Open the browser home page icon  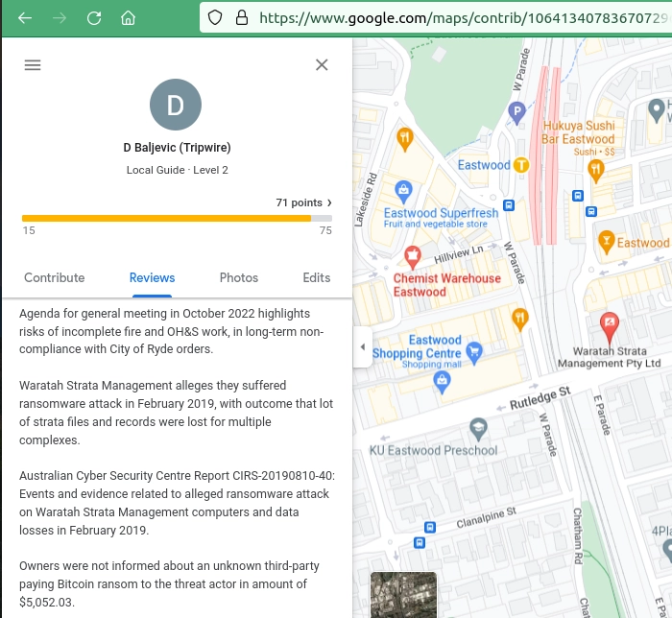click(128, 18)
